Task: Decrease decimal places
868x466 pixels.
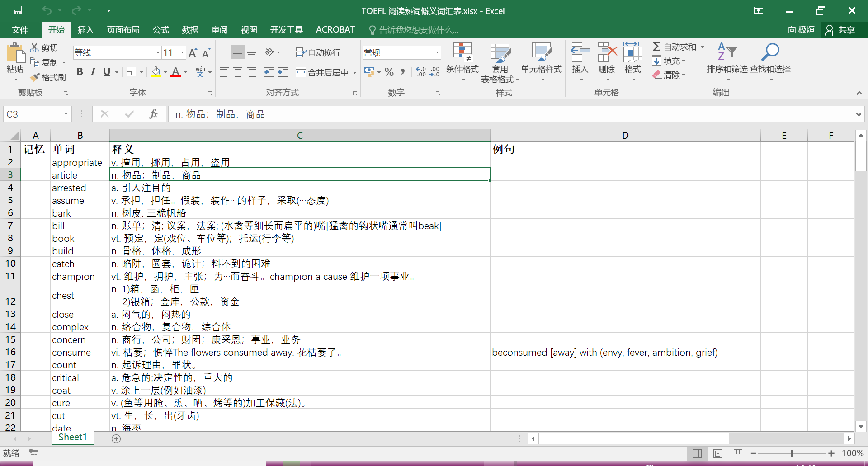Action: click(435, 72)
